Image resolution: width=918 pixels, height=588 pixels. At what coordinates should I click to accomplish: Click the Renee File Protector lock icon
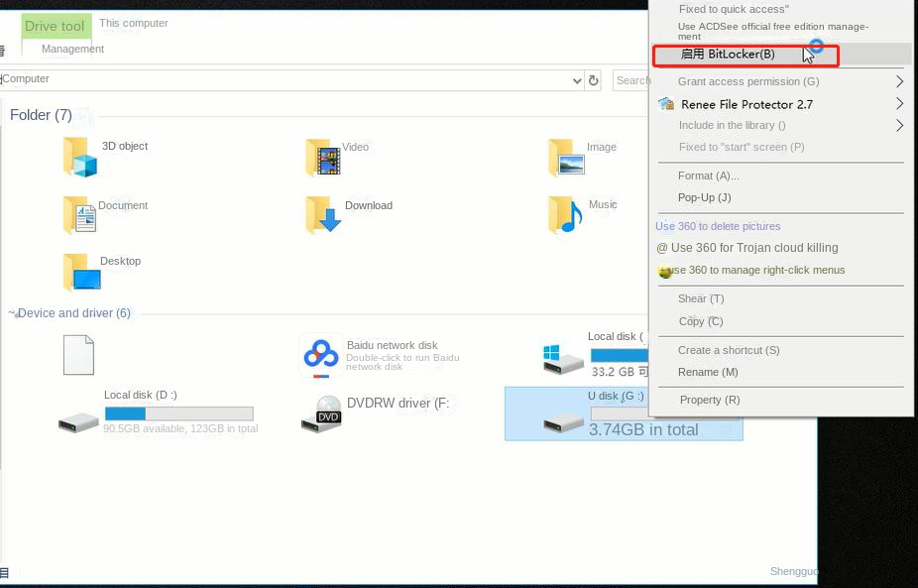(x=664, y=102)
